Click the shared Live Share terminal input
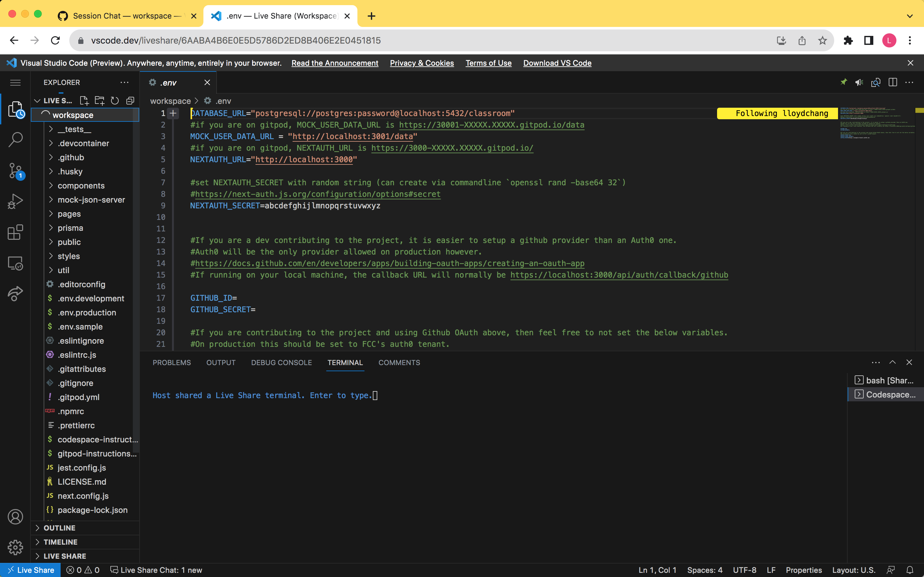The width and height of the screenshot is (924, 577). pos(375,395)
